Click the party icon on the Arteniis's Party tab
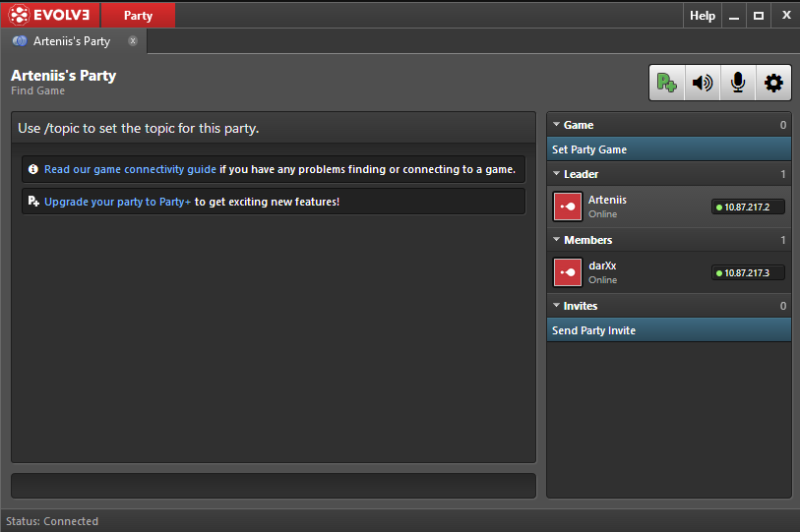Viewport: 800px width, 532px height. point(20,40)
